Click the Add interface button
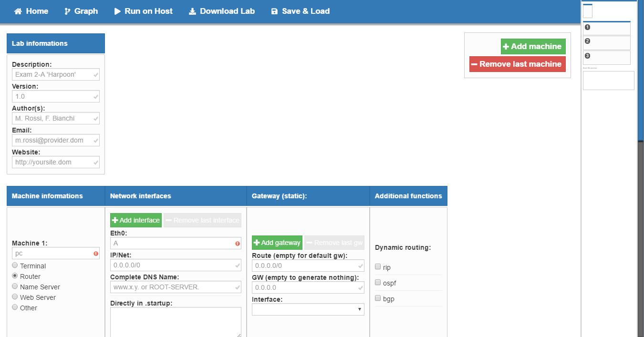 [136, 220]
